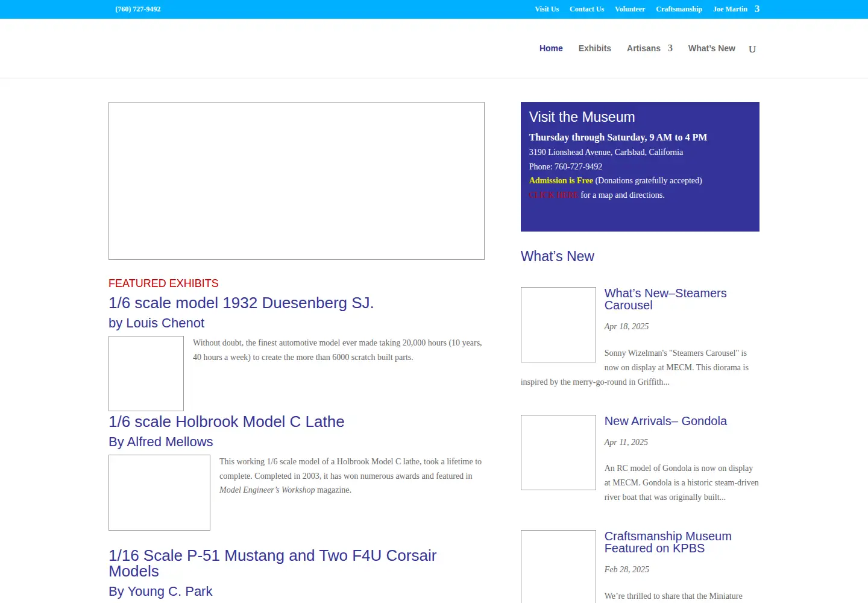This screenshot has width=868, height=603.
Task: Click the "Apr 11, 2025" post date
Action: [626, 442]
